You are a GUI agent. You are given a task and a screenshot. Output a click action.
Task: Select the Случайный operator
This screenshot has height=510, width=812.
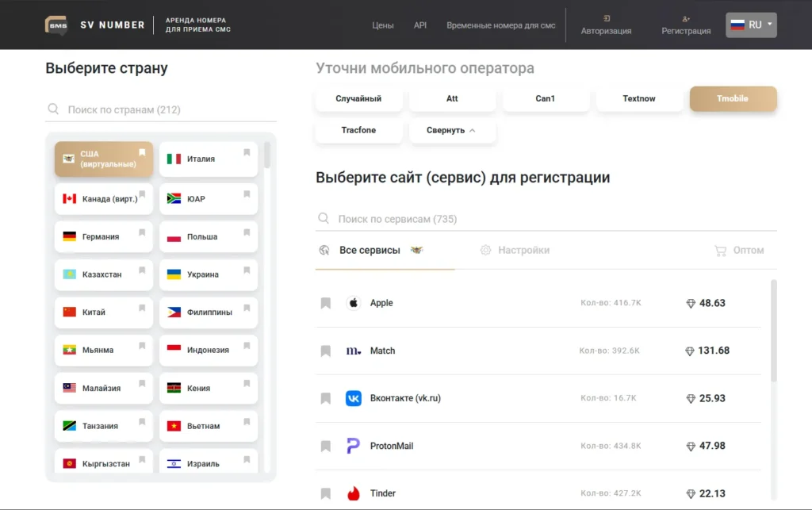click(x=358, y=98)
